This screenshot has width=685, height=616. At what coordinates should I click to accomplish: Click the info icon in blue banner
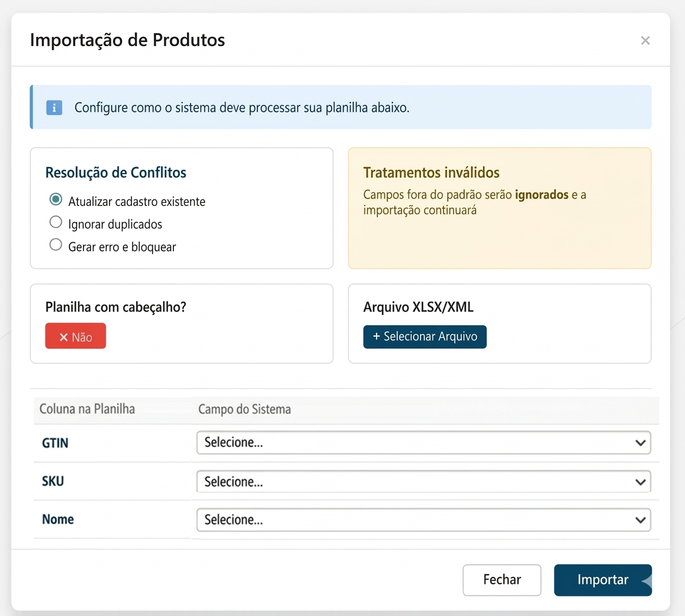tap(54, 107)
